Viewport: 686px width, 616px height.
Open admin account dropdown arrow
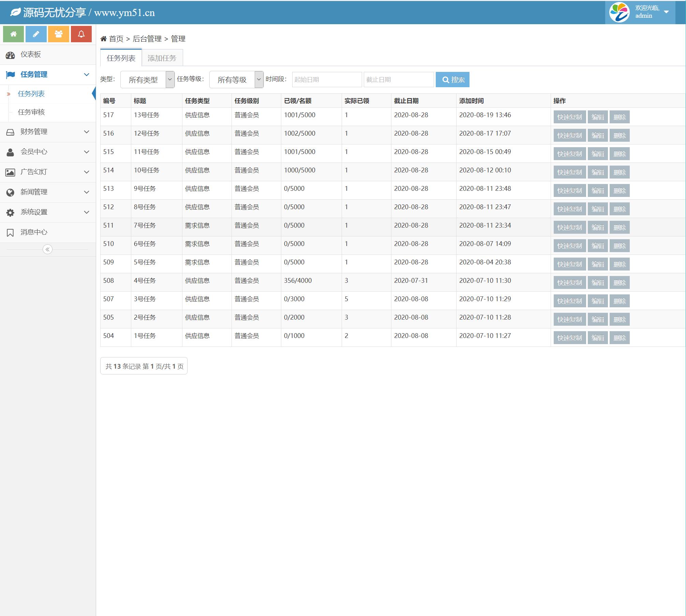(666, 12)
